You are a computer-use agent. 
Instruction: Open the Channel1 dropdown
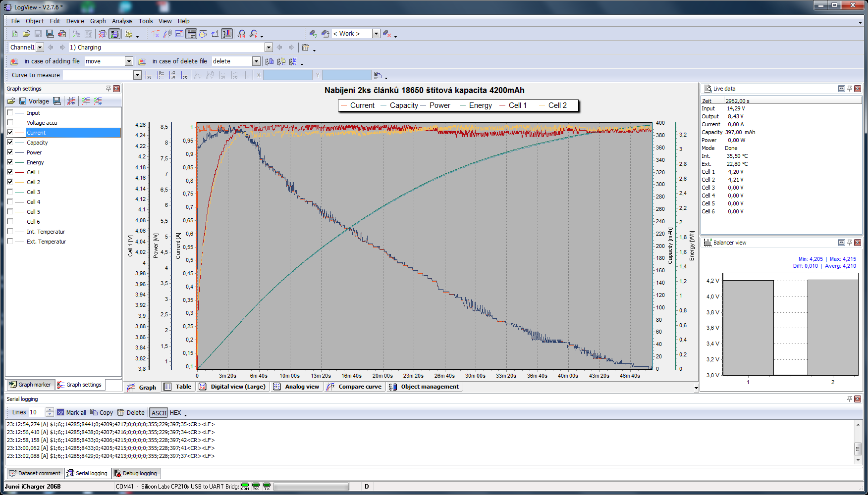(40, 48)
